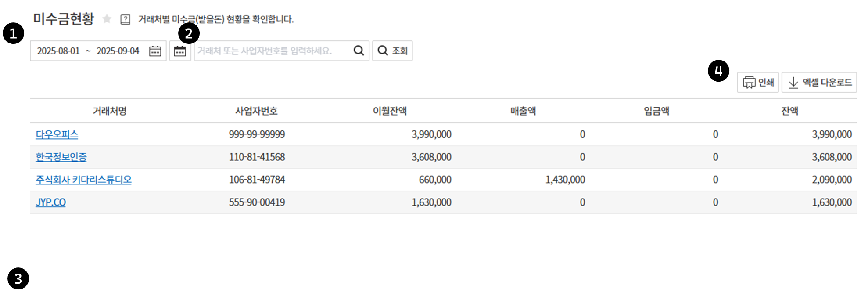The image size is (868, 296).
Task: Click the 거래처명 column header
Action: point(109,111)
